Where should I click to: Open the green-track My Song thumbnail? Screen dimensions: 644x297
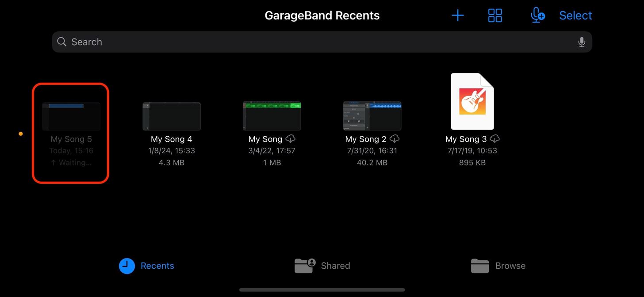[272, 116]
